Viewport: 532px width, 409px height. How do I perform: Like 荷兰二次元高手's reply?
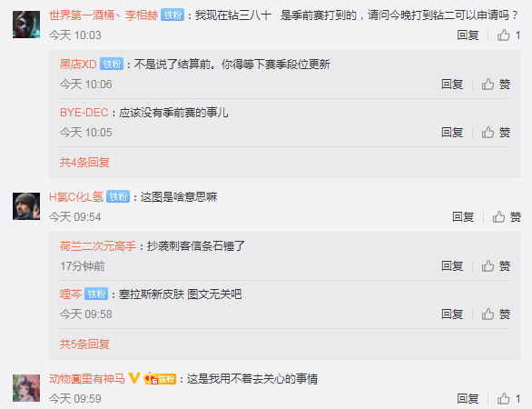[x=496, y=265]
